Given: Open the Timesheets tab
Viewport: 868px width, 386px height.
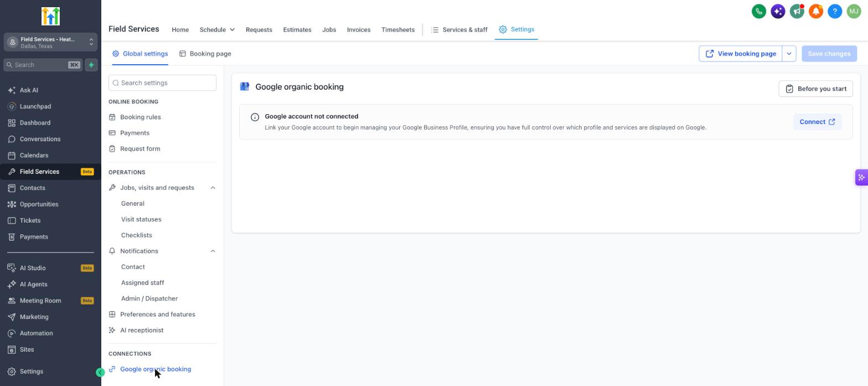Looking at the screenshot, I should [398, 29].
